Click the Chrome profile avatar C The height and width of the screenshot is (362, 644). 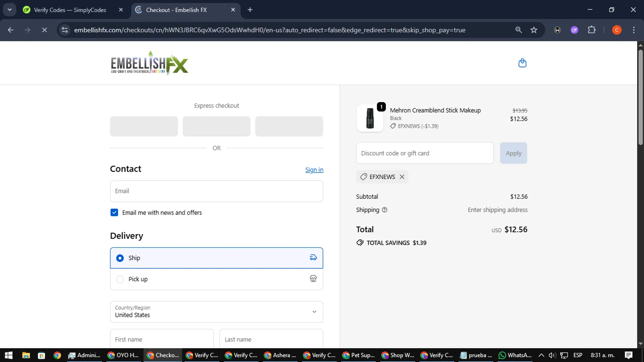[x=617, y=30]
